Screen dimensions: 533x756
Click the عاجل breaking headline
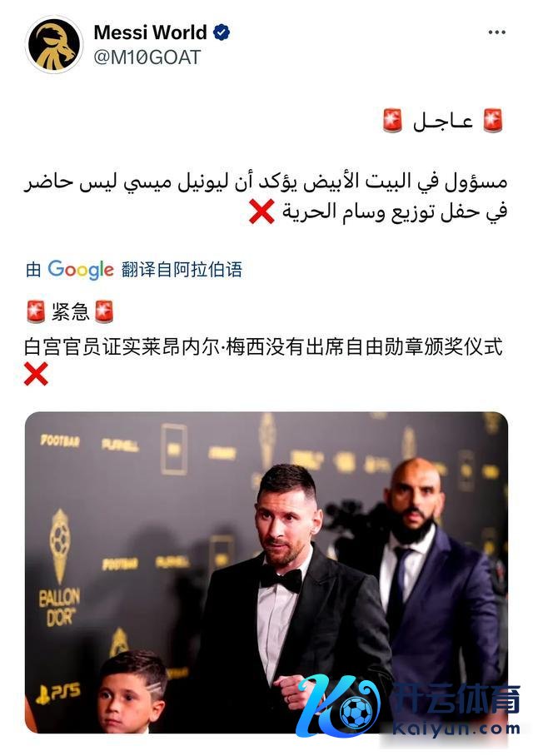click(443, 120)
